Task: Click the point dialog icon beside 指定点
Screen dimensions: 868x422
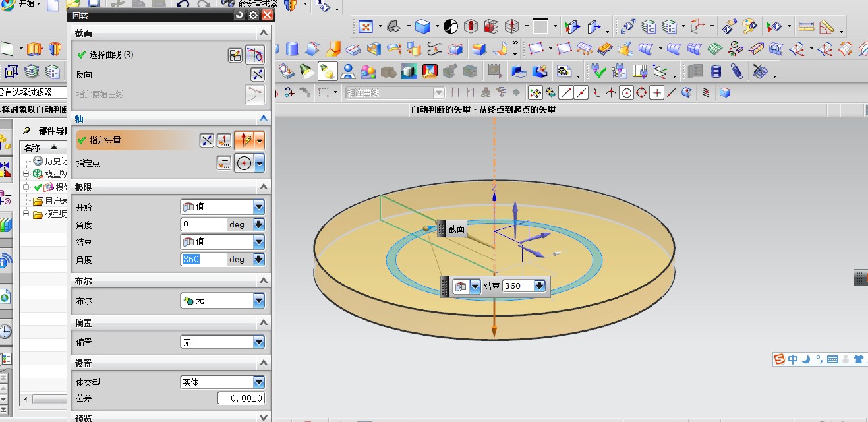Action: tap(224, 162)
